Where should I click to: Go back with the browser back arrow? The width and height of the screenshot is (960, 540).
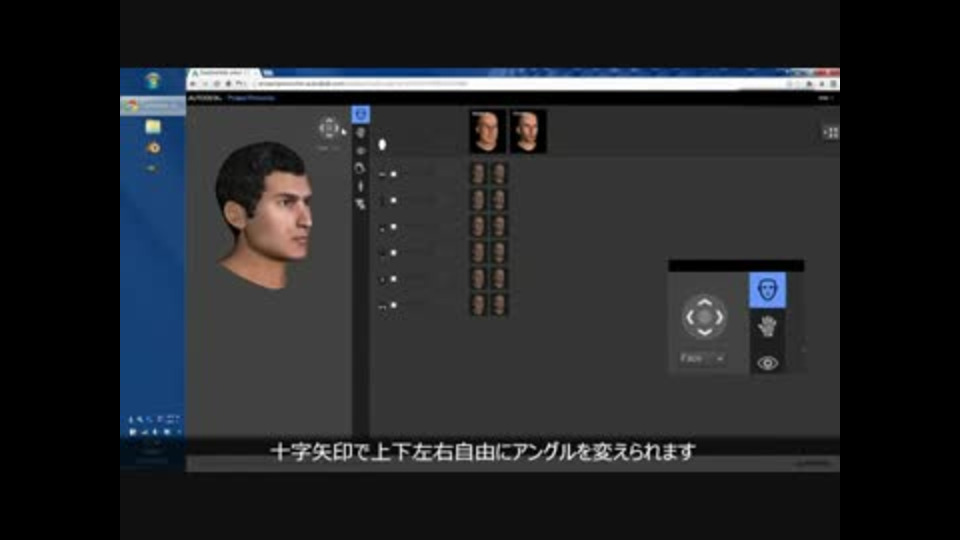tap(194, 84)
